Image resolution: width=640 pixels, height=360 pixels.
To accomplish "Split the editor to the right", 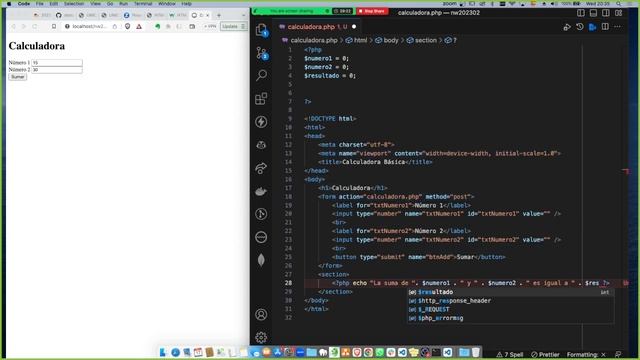I will click(605, 27).
